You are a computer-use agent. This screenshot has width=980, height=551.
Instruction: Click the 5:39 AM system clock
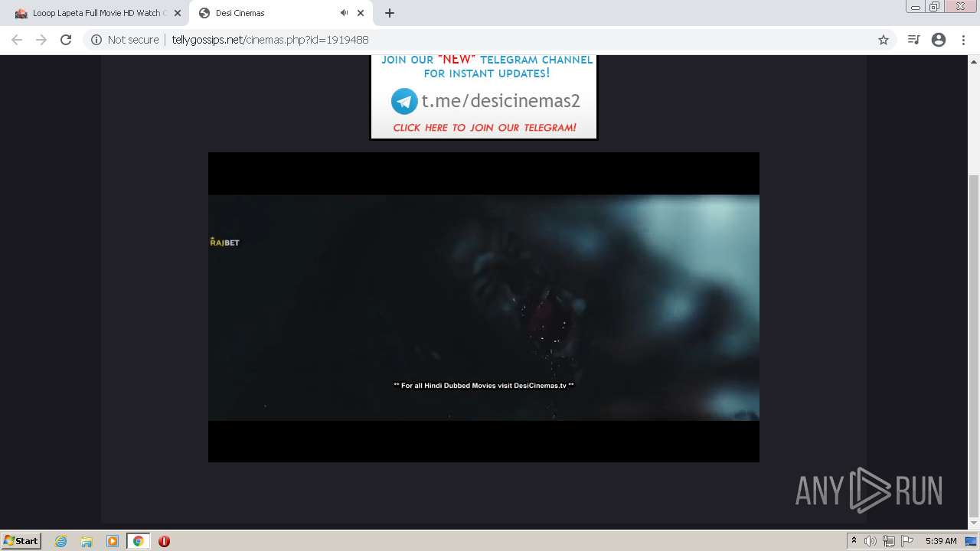pos(941,541)
